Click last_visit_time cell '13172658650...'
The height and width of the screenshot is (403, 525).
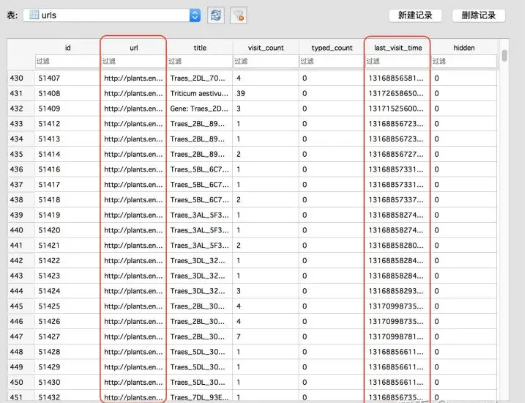(398, 93)
